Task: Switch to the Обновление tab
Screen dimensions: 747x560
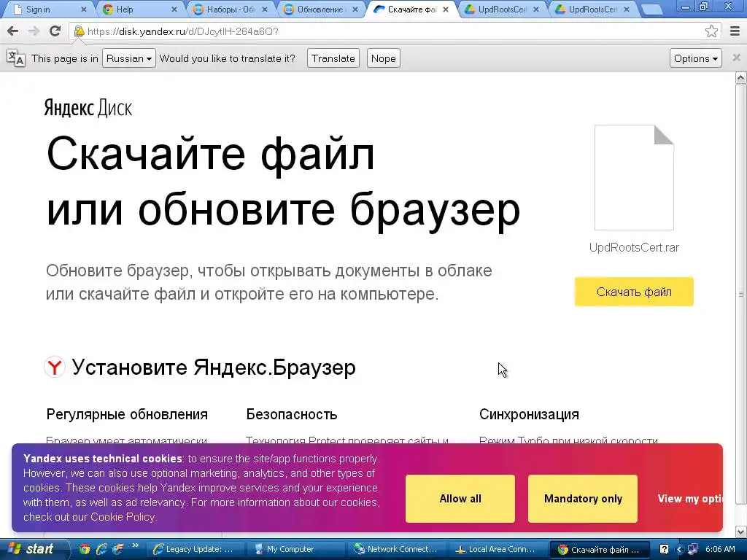Action: pyautogui.click(x=320, y=9)
